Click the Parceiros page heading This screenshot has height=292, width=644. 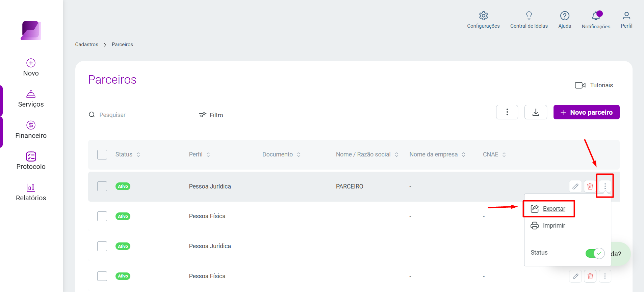pos(112,80)
